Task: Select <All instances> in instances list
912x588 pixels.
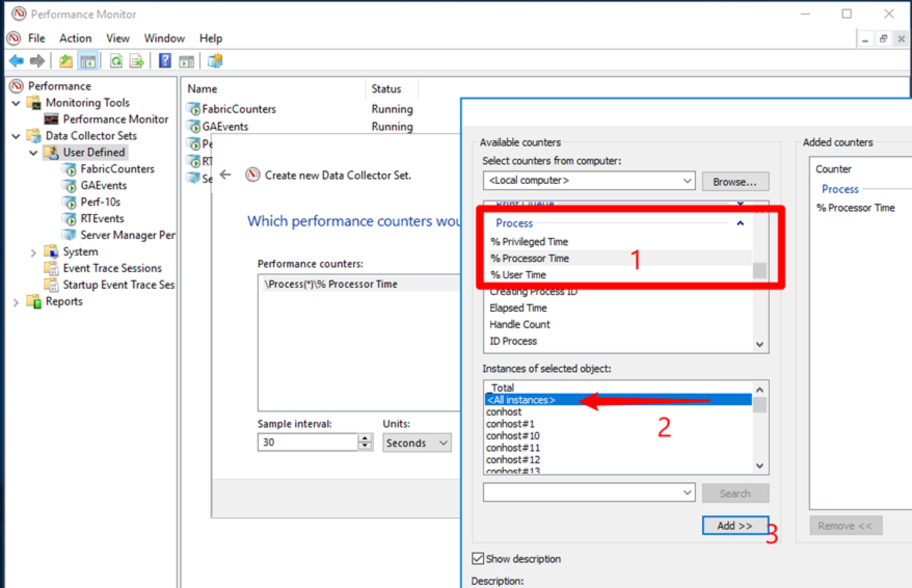Action: (521, 400)
